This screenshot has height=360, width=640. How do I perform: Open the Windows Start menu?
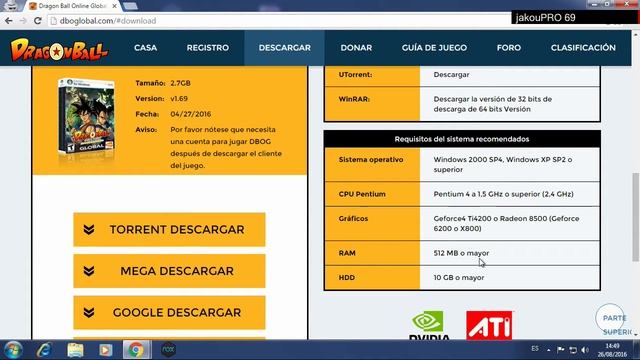coord(13,350)
